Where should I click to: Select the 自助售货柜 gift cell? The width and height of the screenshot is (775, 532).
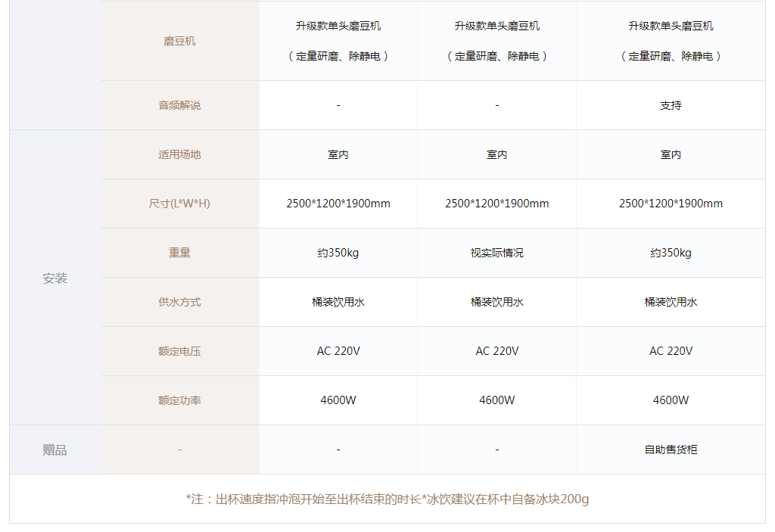click(x=671, y=450)
